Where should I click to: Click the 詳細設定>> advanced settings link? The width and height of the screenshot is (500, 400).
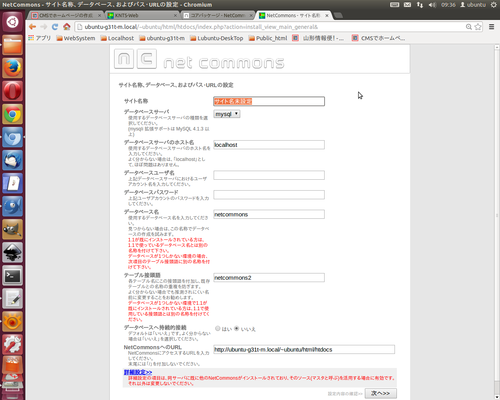pos(138,372)
